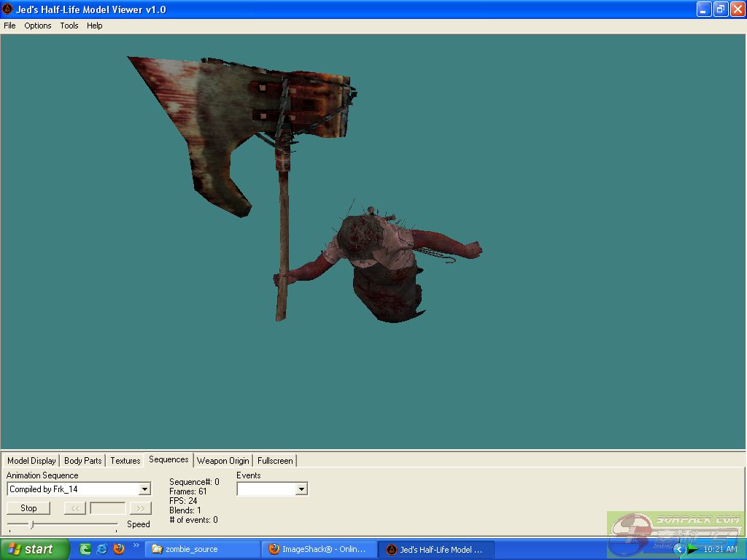This screenshot has width=747, height=560.
Task: Select the Body Parts tab
Action: point(82,461)
